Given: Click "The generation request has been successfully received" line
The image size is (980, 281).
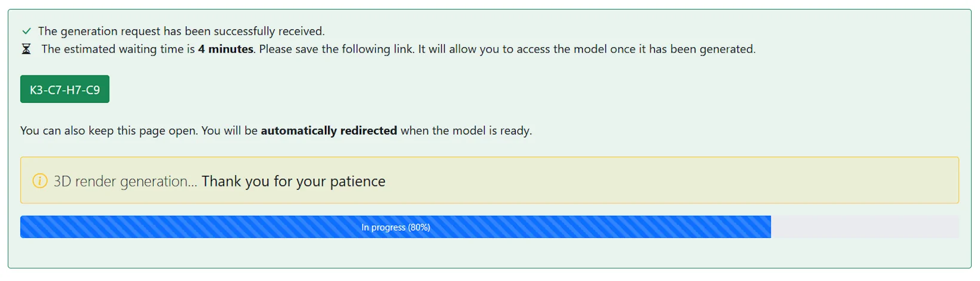Looking at the screenshot, I should click(x=181, y=31).
